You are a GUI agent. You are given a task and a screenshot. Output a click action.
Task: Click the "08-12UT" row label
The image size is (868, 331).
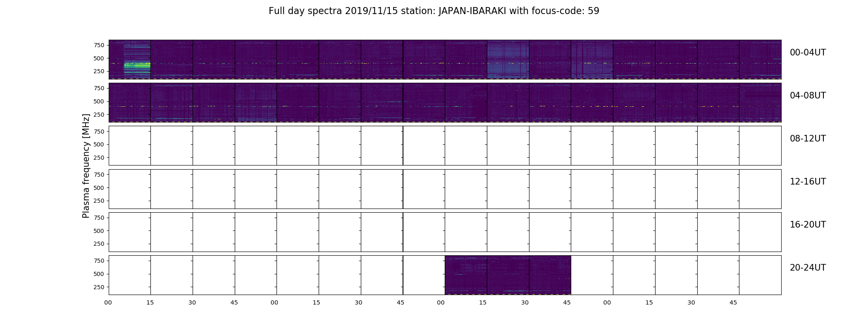pos(808,139)
